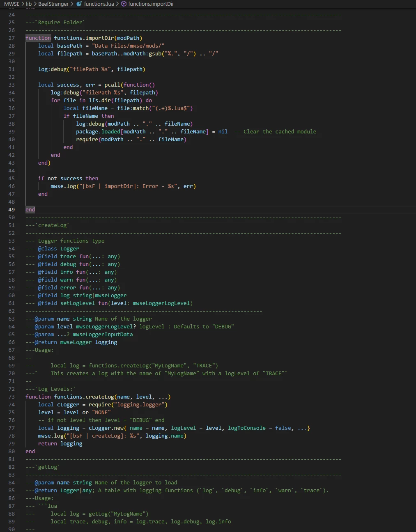Click the pcall call on line 33

coord(113,85)
